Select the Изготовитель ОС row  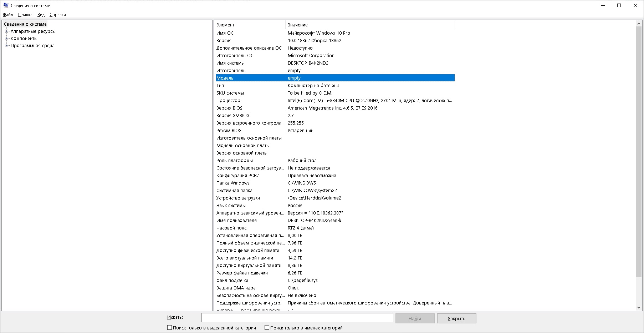tap(335, 55)
